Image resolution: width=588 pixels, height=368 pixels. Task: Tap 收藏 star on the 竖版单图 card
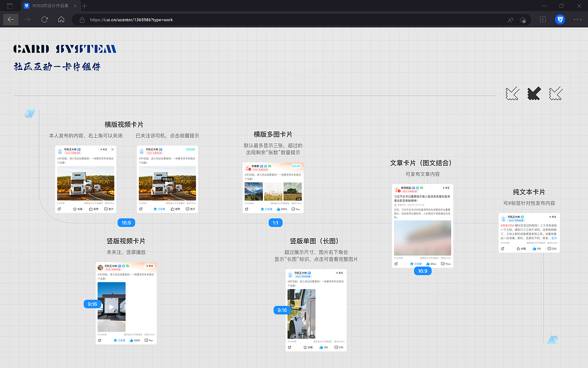click(x=308, y=347)
